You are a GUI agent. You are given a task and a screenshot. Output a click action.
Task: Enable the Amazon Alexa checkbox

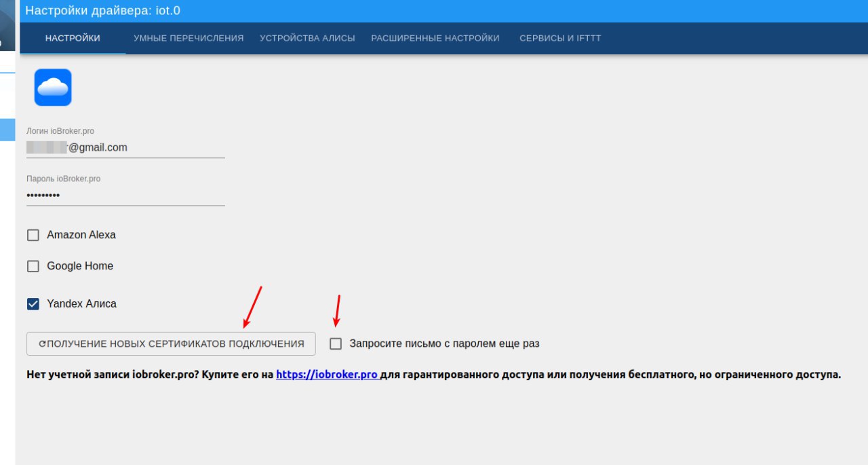coord(33,235)
